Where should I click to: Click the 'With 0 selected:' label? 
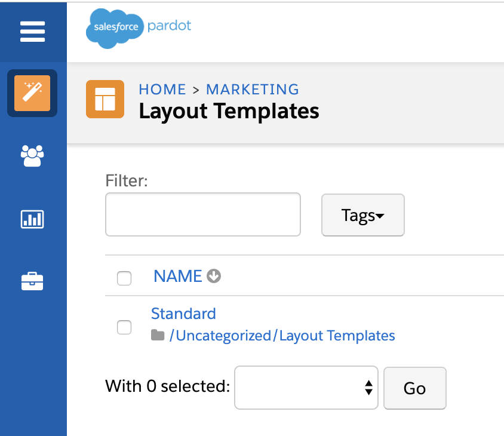(167, 386)
